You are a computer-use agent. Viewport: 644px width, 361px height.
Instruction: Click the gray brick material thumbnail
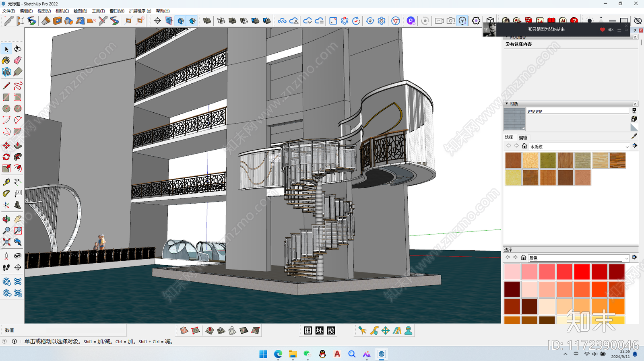514,119
